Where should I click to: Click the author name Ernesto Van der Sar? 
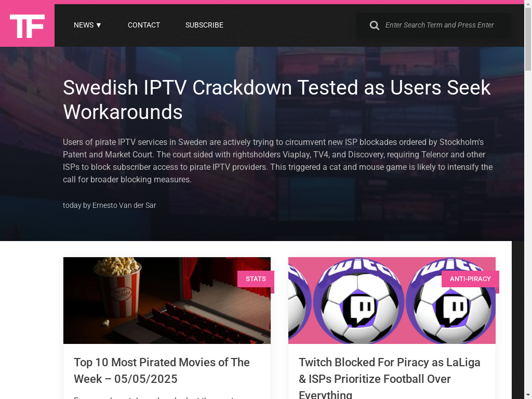click(x=124, y=205)
